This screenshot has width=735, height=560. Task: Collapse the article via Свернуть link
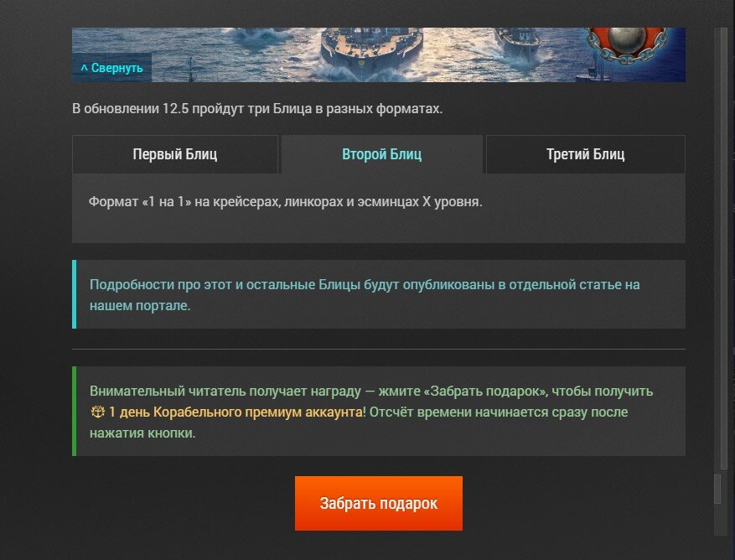tap(111, 68)
